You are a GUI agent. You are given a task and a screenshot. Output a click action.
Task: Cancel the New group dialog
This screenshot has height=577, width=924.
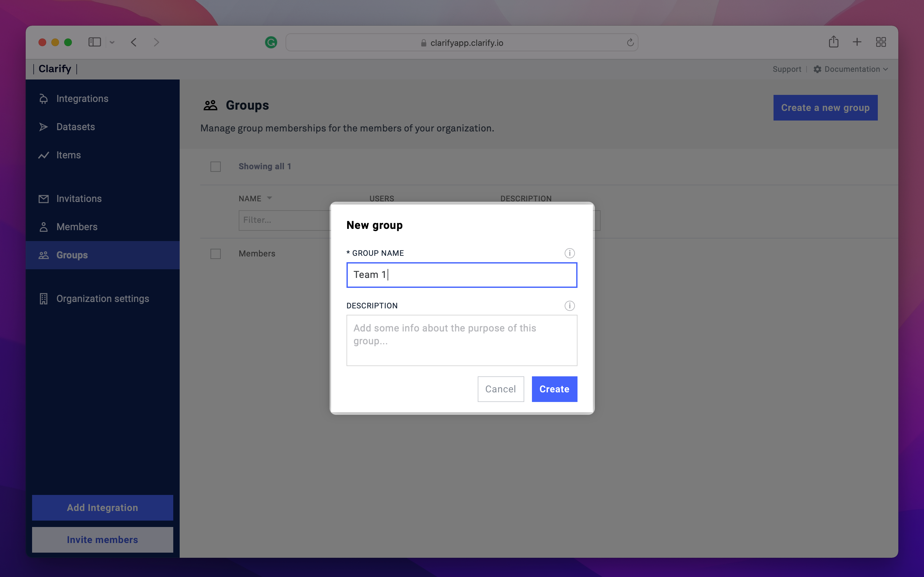[500, 389]
